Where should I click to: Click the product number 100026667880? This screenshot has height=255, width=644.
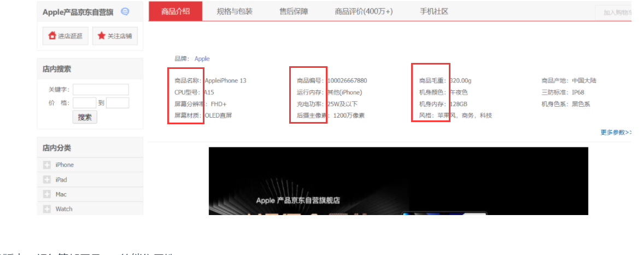click(347, 80)
